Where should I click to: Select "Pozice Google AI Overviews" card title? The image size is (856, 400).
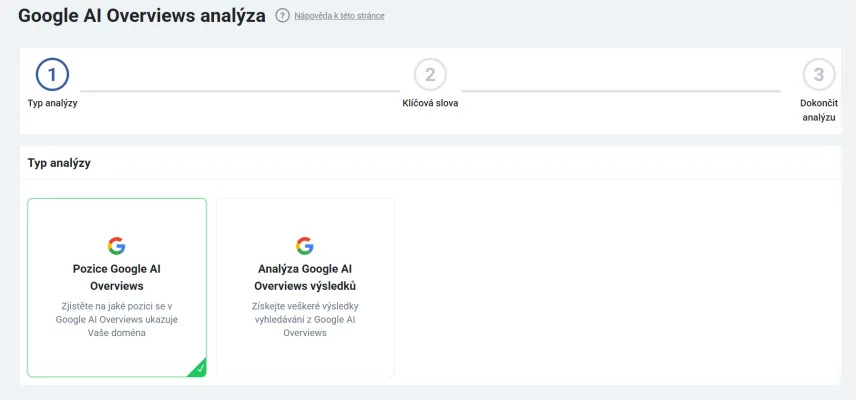(x=117, y=277)
